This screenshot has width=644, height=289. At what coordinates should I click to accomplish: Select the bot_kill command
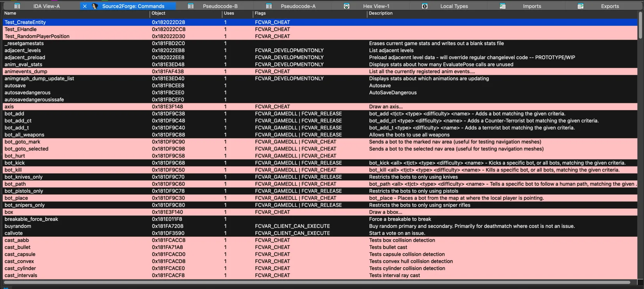tap(320, 170)
